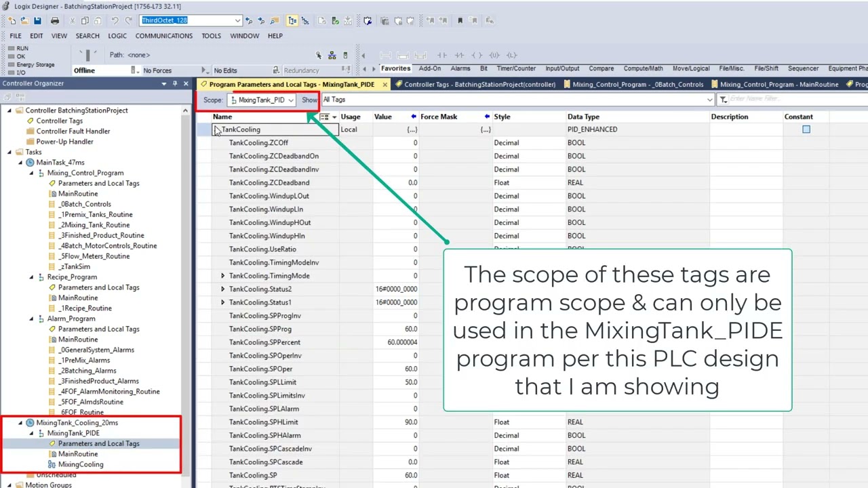Click the Copy icon
The height and width of the screenshot is (488, 868).
pyautogui.click(x=85, y=20)
